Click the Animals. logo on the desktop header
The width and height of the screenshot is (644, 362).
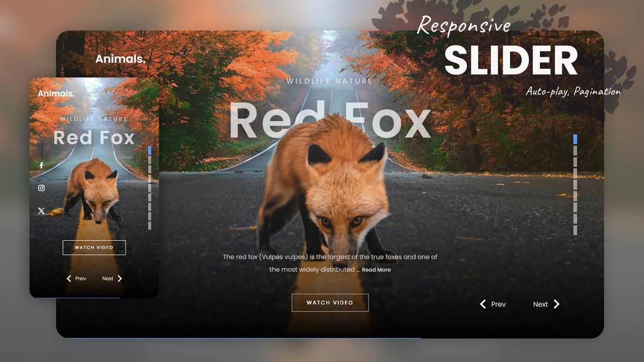120,58
